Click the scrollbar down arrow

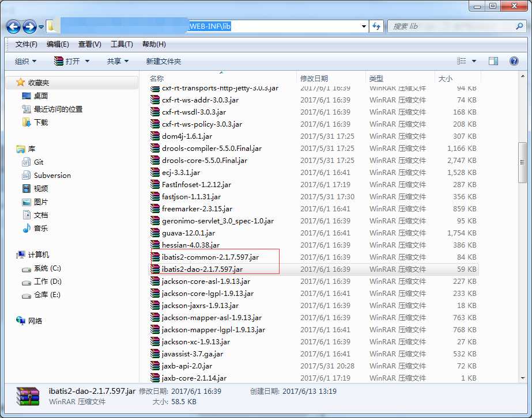pyautogui.click(x=523, y=378)
